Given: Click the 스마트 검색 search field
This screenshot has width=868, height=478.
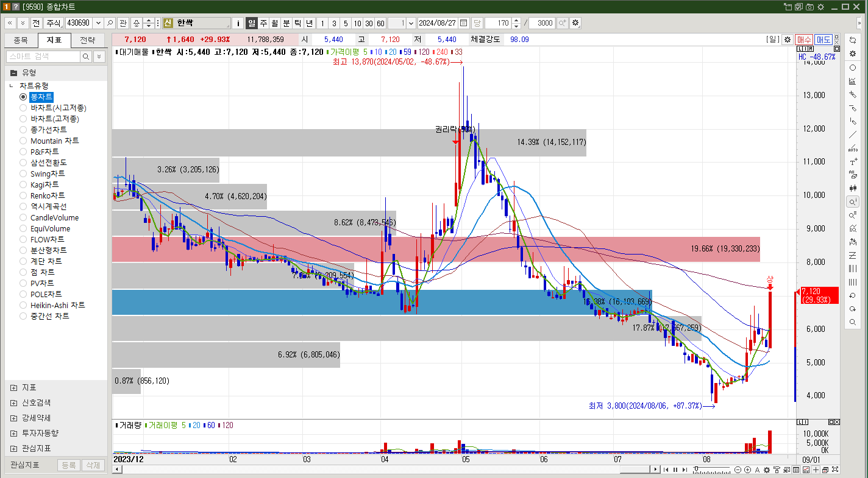Looking at the screenshot, I should tap(43, 56).
